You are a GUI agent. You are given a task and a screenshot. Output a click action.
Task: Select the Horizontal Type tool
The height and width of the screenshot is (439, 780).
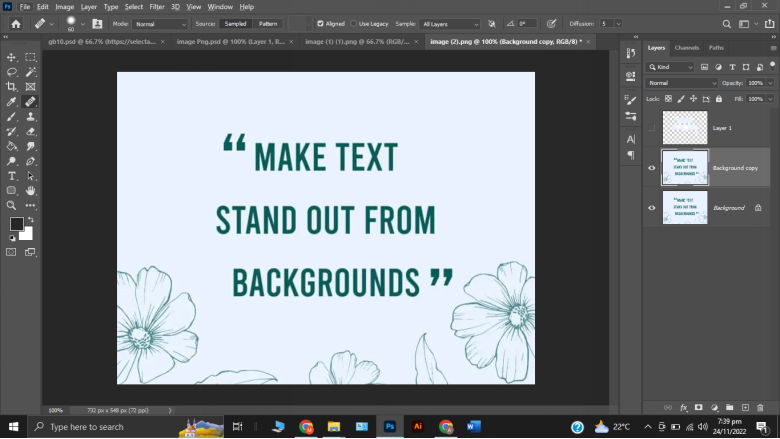[11, 176]
